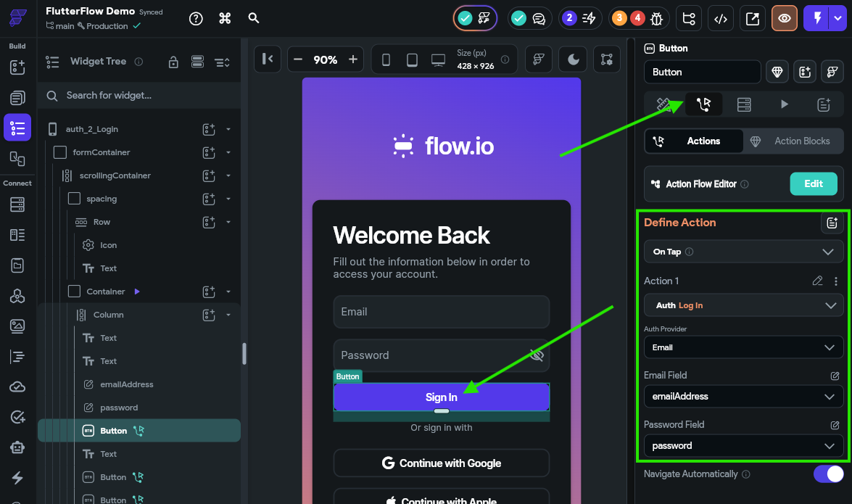Switch to the Animations play tab icon
Viewport: 852px width, 504px height.
click(784, 104)
